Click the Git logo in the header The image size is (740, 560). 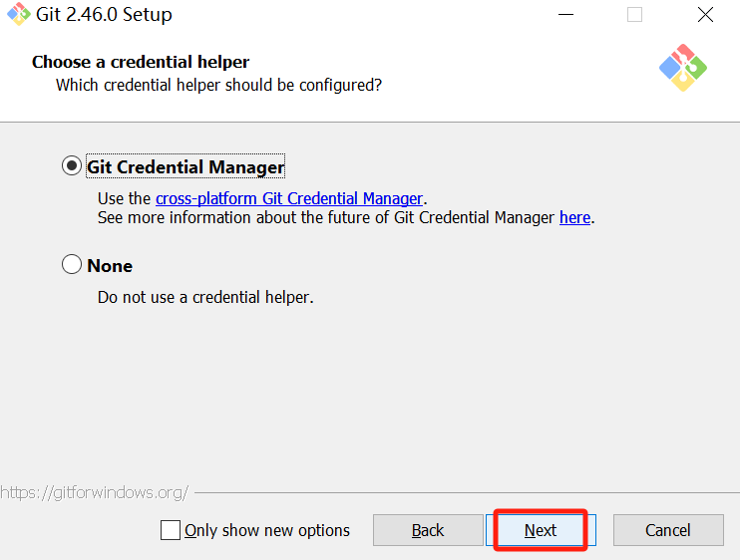point(683,67)
